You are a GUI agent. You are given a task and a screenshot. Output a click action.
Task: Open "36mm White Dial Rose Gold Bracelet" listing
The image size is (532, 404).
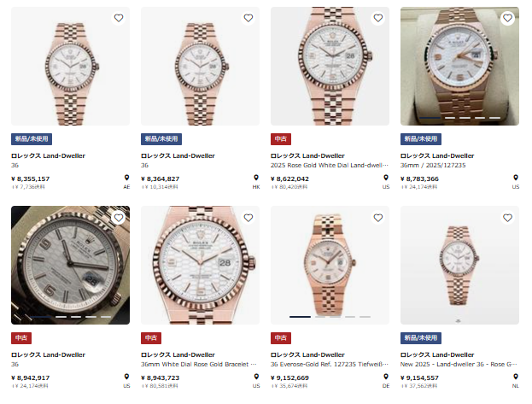coord(199,364)
